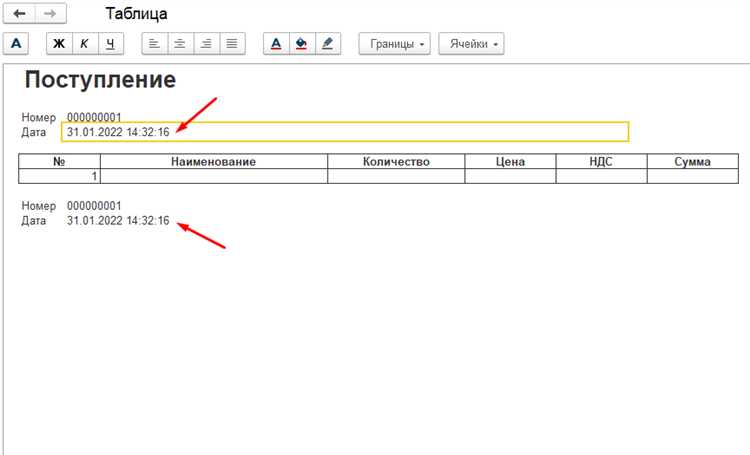
Task: Open the font settings "A" button
Action: click(16, 44)
